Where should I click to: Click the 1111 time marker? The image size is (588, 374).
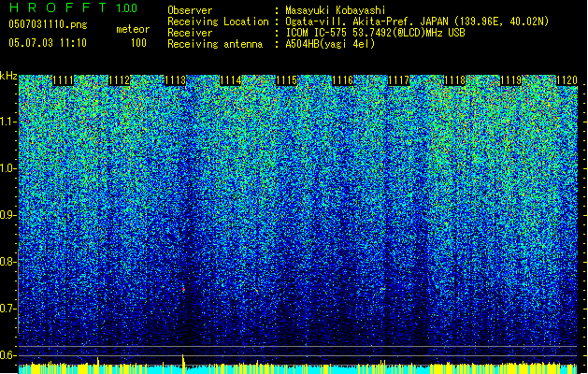click(63, 80)
